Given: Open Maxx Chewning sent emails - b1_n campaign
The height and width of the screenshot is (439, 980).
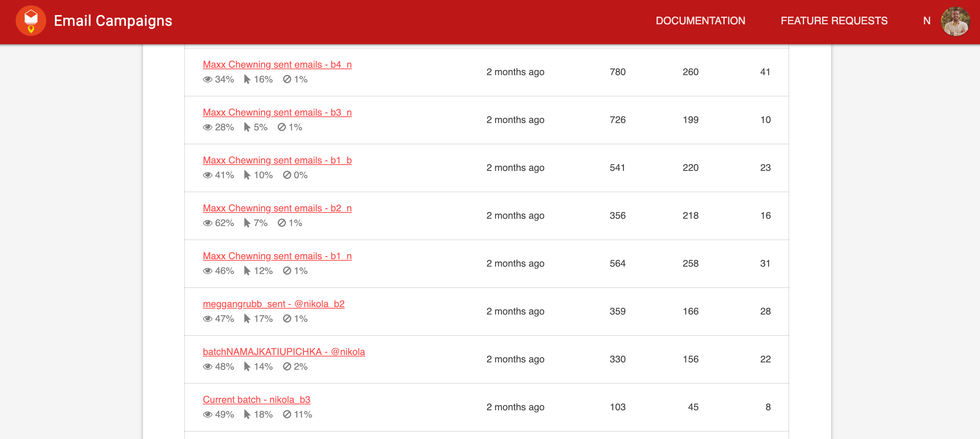Looking at the screenshot, I should (277, 256).
